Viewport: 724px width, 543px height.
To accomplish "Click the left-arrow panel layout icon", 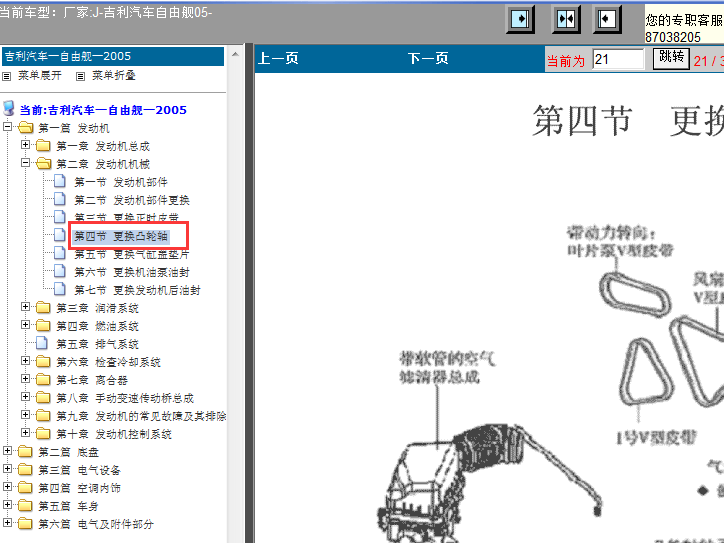I will pos(607,19).
